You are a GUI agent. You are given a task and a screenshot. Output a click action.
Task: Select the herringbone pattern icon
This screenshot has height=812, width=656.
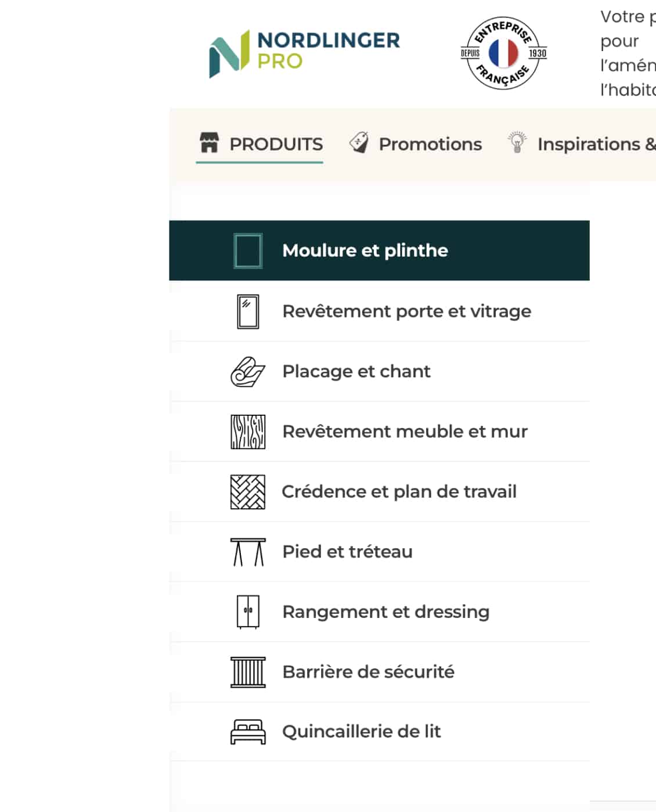248,492
